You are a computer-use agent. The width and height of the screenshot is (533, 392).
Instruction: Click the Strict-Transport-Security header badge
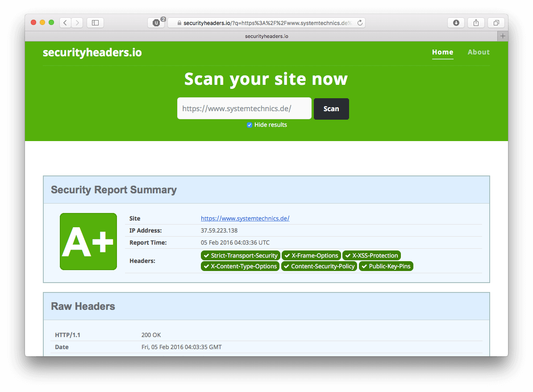240,255
